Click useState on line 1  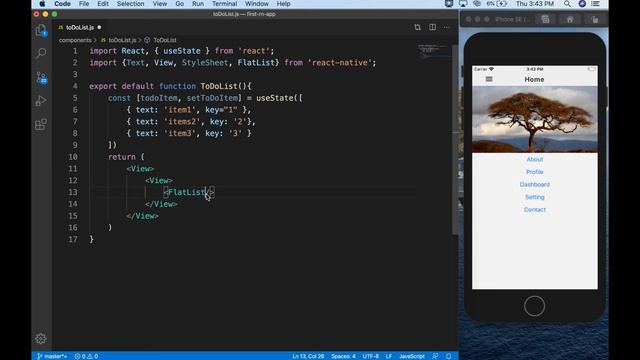tap(182, 51)
